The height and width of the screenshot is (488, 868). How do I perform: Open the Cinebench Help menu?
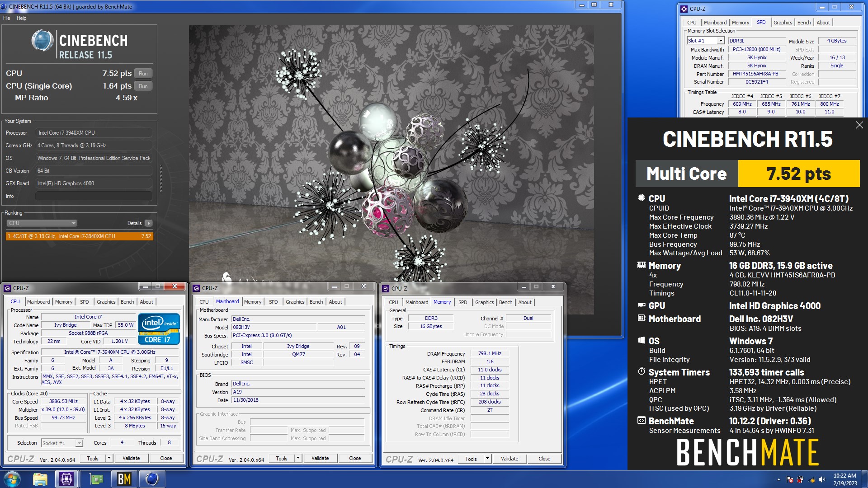point(22,18)
